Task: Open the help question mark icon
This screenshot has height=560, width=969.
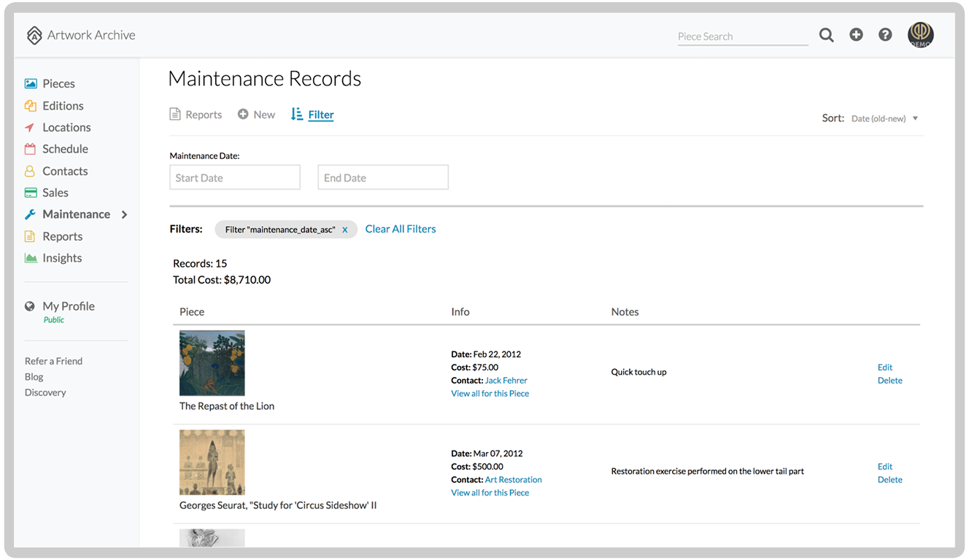Action: [885, 34]
